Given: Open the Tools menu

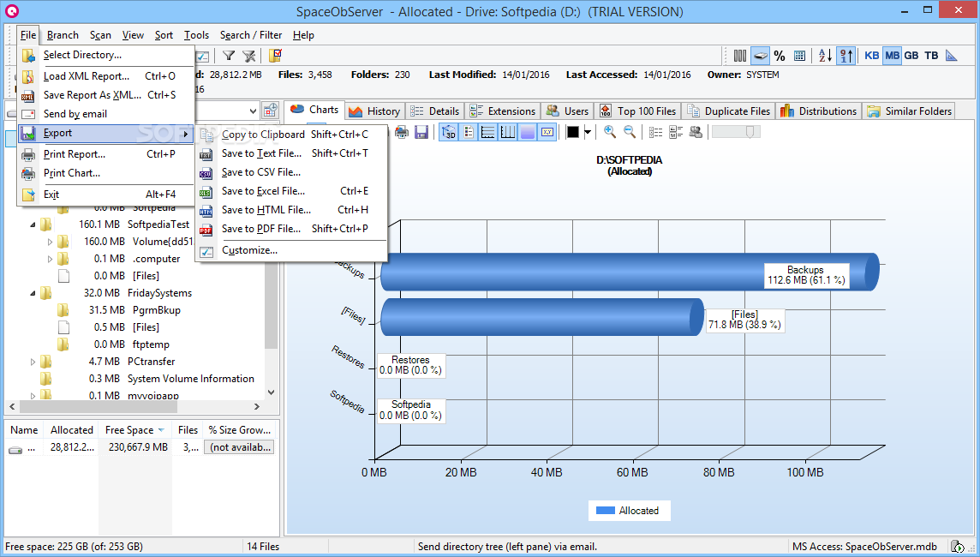Looking at the screenshot, I should click(196, 35).
